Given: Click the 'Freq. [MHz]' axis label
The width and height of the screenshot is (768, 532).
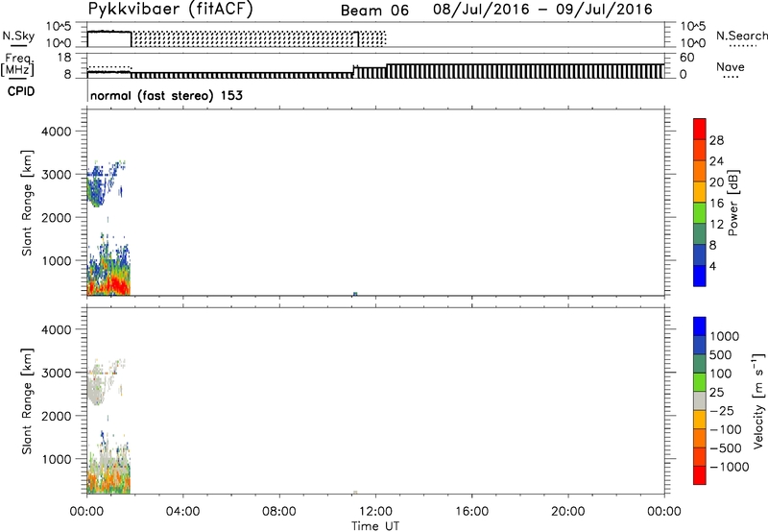Looking at the screenshot, I should [x=18, y=64].
